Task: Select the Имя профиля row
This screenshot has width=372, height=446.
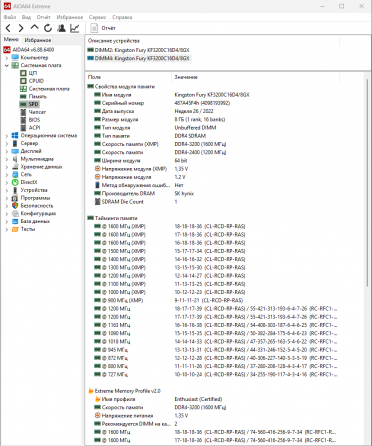Action: pos(212,399)
